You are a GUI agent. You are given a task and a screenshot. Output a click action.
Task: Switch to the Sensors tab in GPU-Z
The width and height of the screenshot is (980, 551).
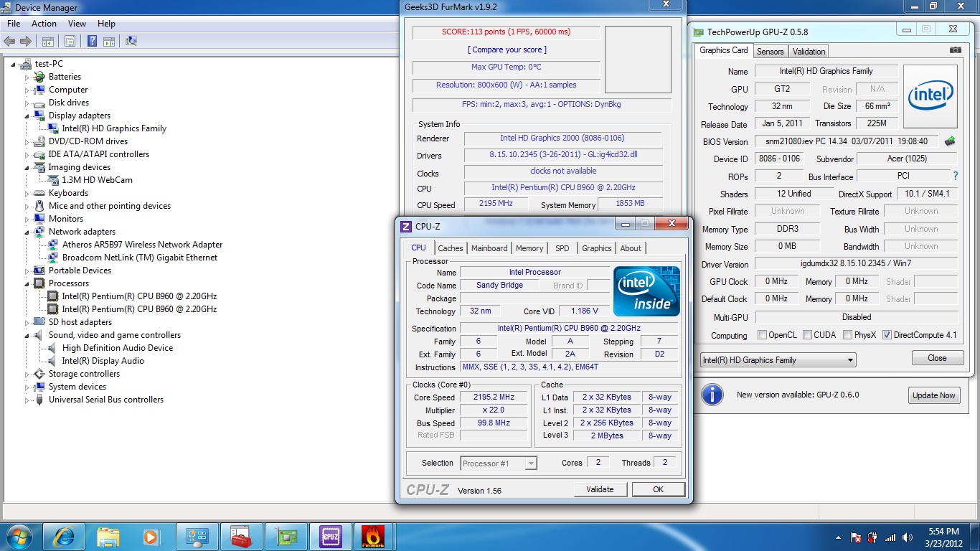click(771, 52)
